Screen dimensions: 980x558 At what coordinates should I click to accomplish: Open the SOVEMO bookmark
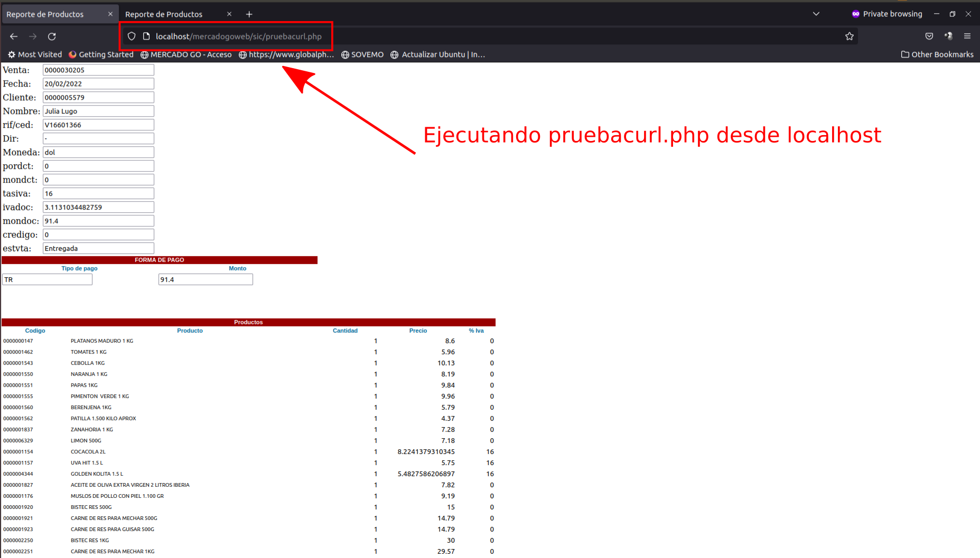point(362,54)
